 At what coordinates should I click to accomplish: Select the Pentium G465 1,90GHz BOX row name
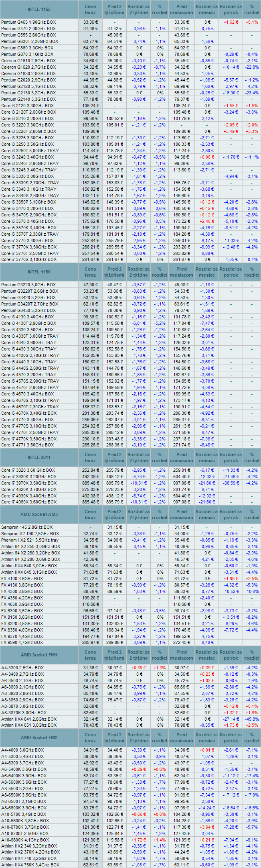(28, 22)
